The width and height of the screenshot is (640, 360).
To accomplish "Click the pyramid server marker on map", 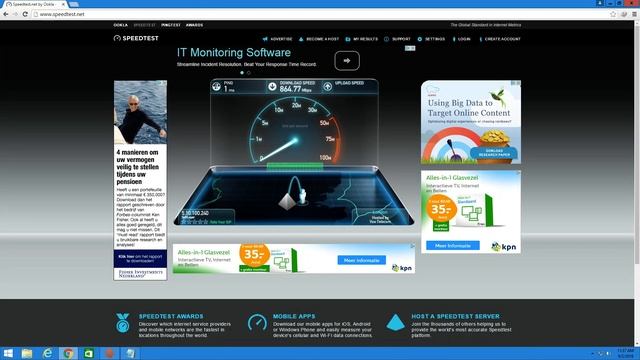I will click(x=287, y=202).
